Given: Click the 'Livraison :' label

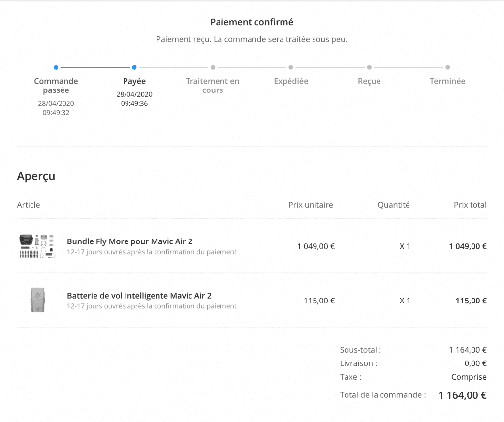Looking at the screenshot, I should click(x=359, y=363).
